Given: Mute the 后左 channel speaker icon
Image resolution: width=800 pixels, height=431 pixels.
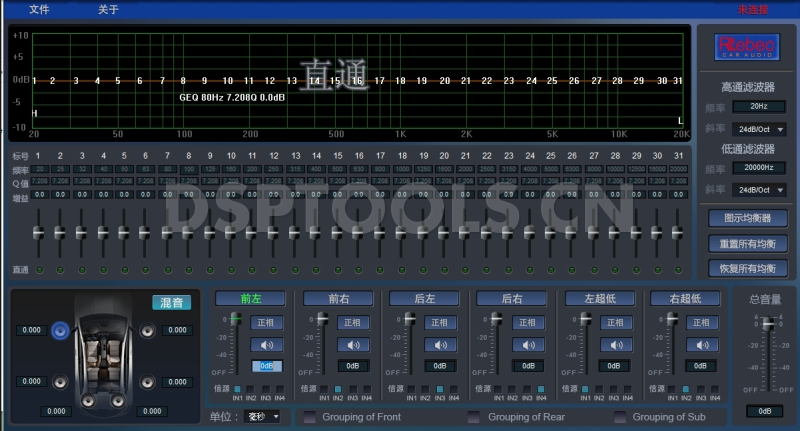Looking at the screenshot, I should pos(440,345).
